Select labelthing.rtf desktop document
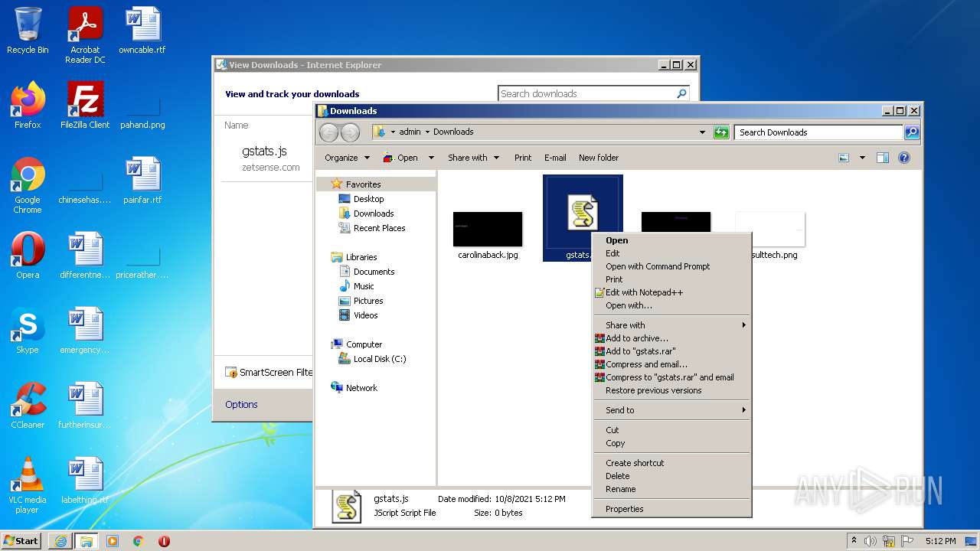 coord(85,481)
